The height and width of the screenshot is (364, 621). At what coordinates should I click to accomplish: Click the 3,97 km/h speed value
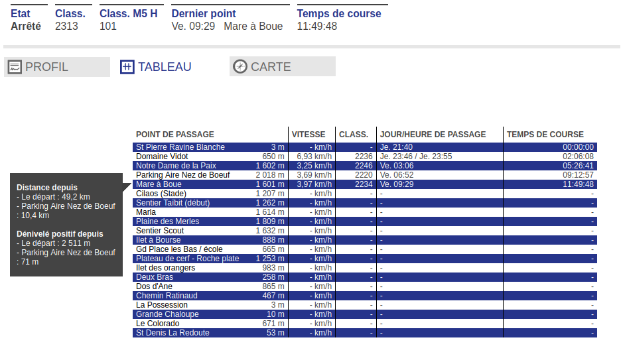pyautogui.click(x=314, y=184)
